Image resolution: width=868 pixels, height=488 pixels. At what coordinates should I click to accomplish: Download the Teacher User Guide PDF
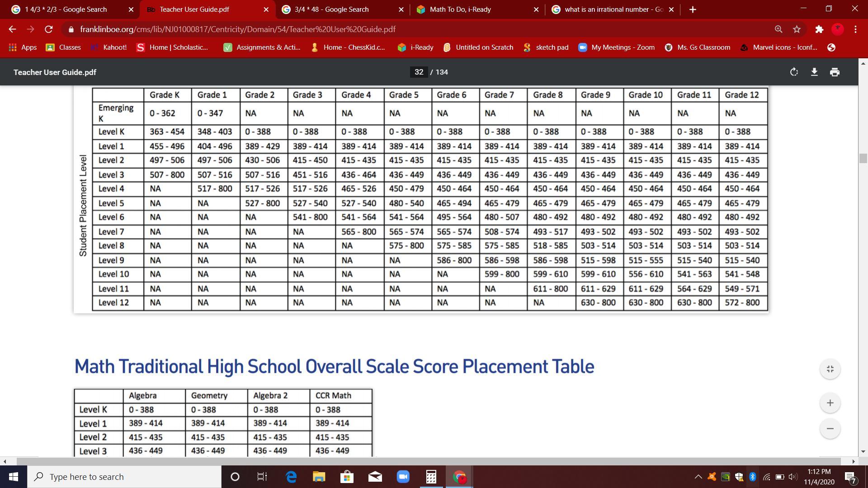[814, 72]
